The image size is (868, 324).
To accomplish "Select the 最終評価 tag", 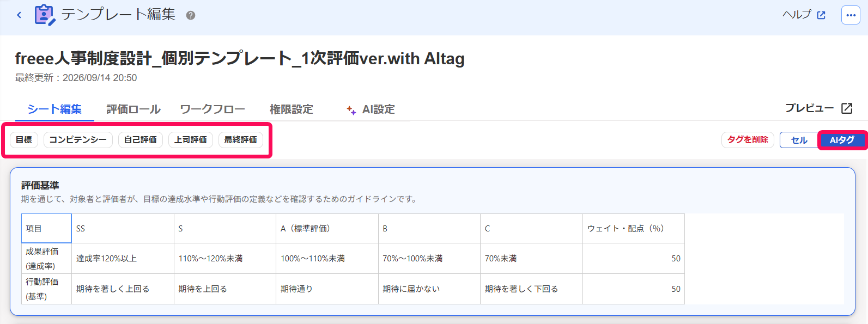I will pos(241,140).
